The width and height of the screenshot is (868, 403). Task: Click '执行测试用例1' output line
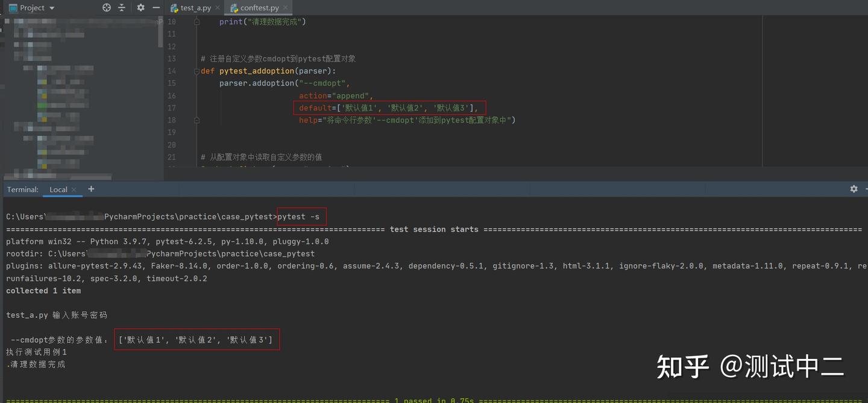(x=37, y=352)
